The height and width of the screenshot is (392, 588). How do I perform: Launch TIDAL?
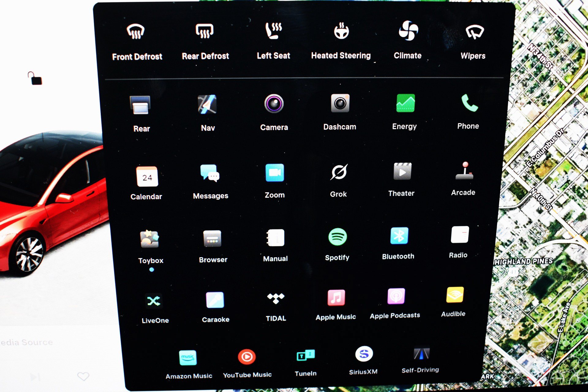click(276, 307)
